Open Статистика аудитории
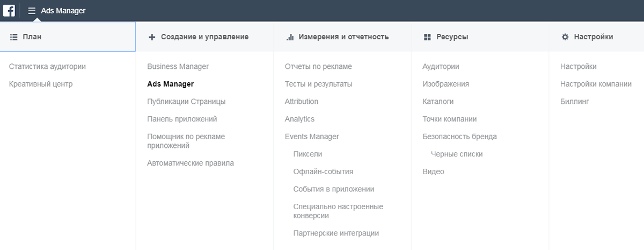The image size is (644, 250). (47, 67)
